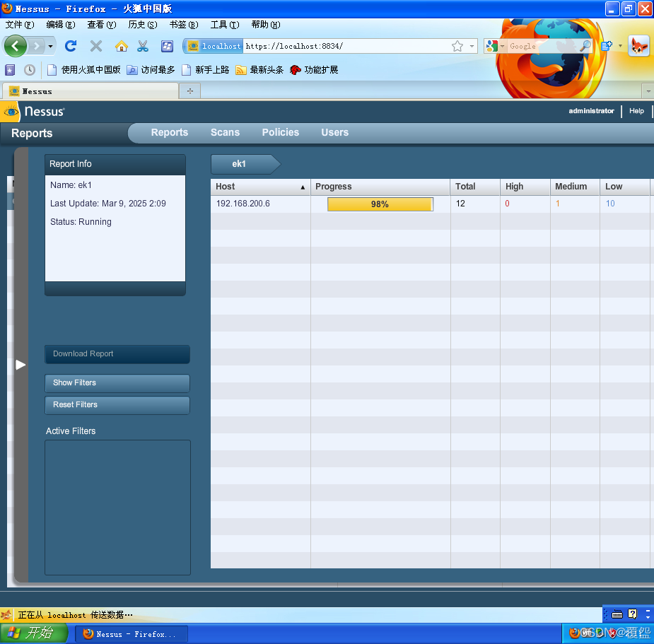Click the Nessus eye logo
Screen dimensions: 654x644
[11, 112]
